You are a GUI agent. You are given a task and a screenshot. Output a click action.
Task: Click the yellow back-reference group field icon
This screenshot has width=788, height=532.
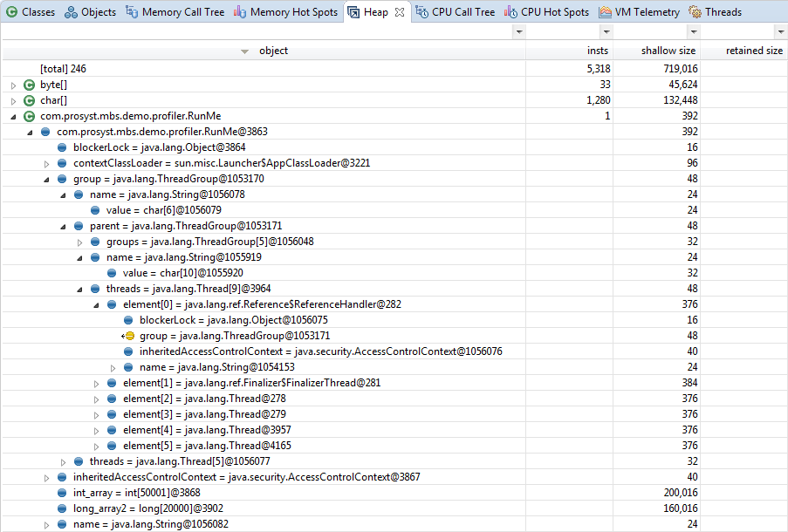(127, 336)
